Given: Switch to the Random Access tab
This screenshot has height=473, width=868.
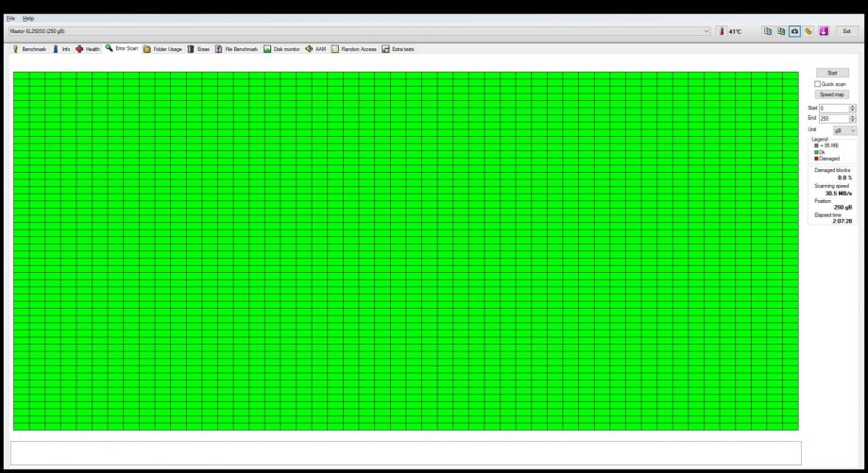Looking at the screenshot, I should (x=354, y=49).
